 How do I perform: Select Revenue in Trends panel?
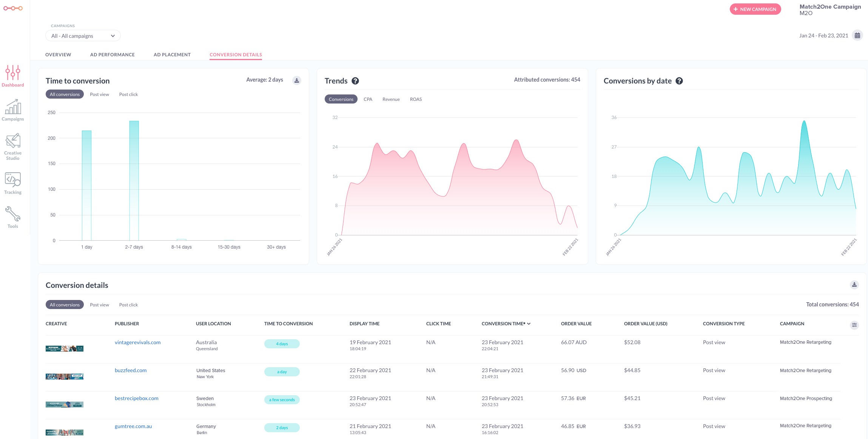pyautogui.click(x=391, y=99)
